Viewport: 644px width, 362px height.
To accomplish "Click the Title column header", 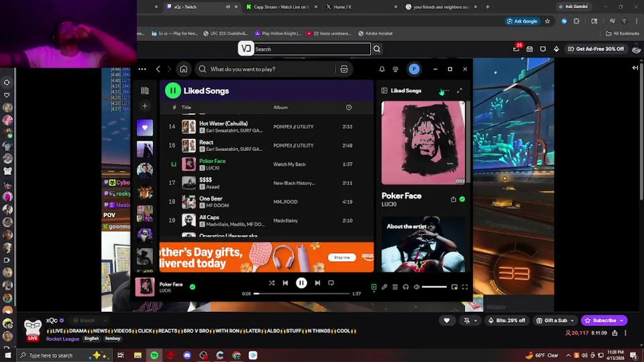I will pos(186,107).
